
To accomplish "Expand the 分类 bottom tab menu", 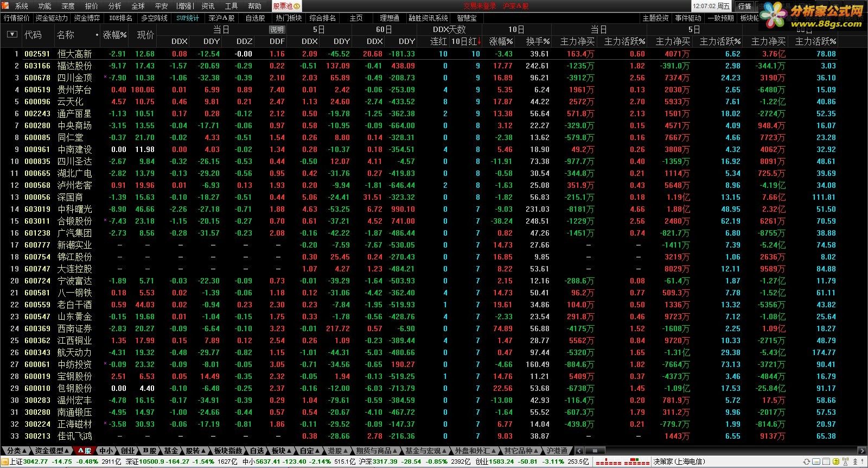I will pos(16,451).
